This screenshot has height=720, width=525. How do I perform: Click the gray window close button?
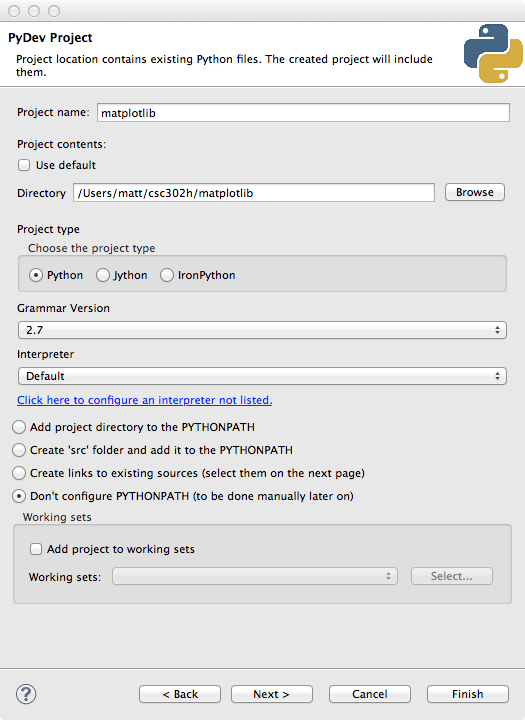coord(14,11)
